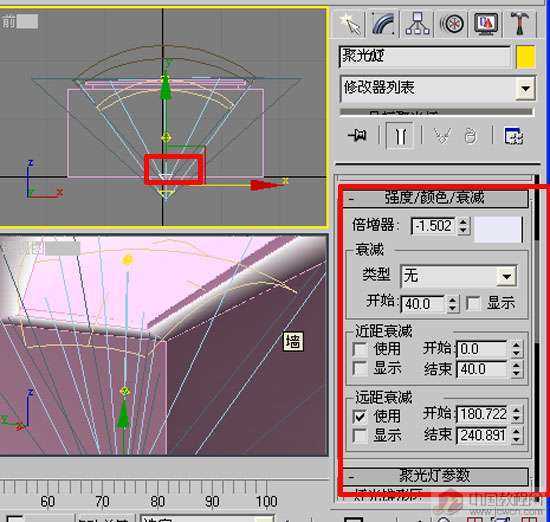Open the Motion panel wheel icon
The width and height of the screenshot is (550, 522).
[x=451, y=24]
